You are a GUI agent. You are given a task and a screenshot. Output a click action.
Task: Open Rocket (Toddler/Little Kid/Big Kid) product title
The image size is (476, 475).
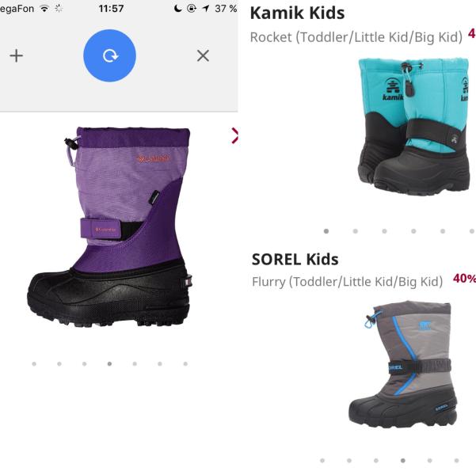[356, 37]
